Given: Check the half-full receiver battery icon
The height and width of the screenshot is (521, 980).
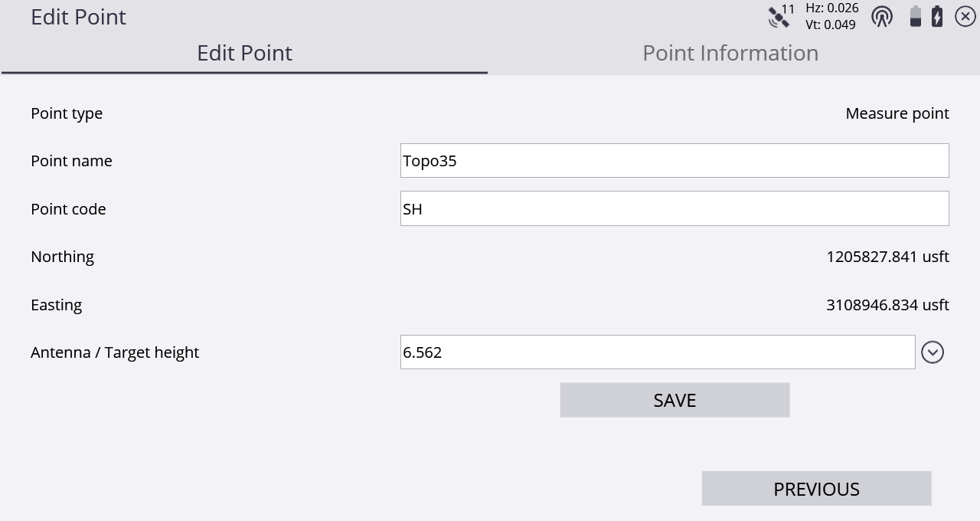Looking at the screenshot, I should [x=915, y=16].
